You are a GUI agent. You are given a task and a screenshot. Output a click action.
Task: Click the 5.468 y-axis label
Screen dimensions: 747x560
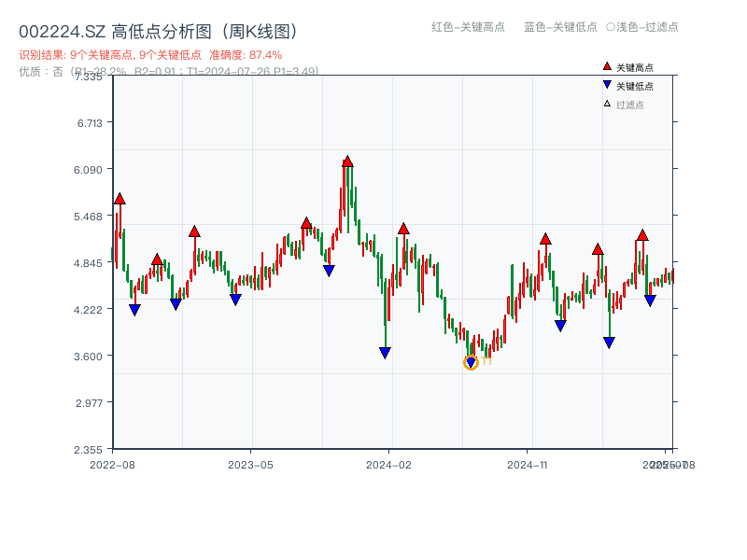point(88,217)
